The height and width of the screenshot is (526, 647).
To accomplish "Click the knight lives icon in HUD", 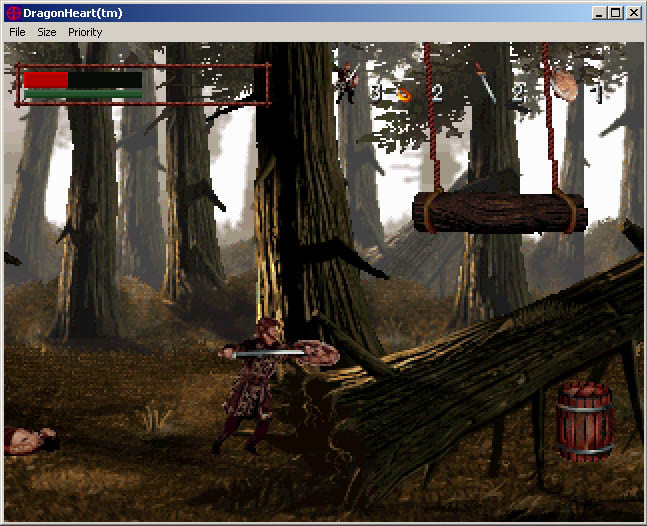I will coord(347,83).
